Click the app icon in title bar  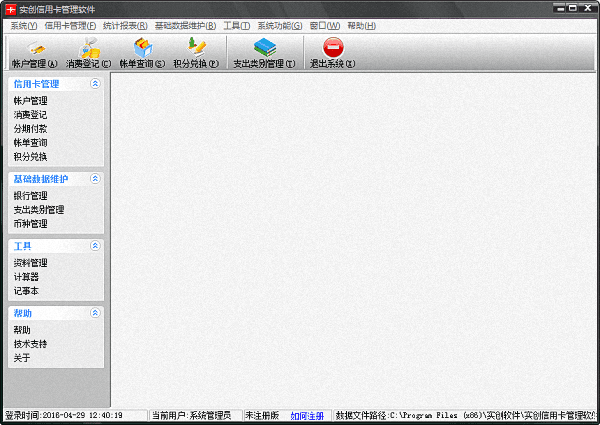[9, 8]
